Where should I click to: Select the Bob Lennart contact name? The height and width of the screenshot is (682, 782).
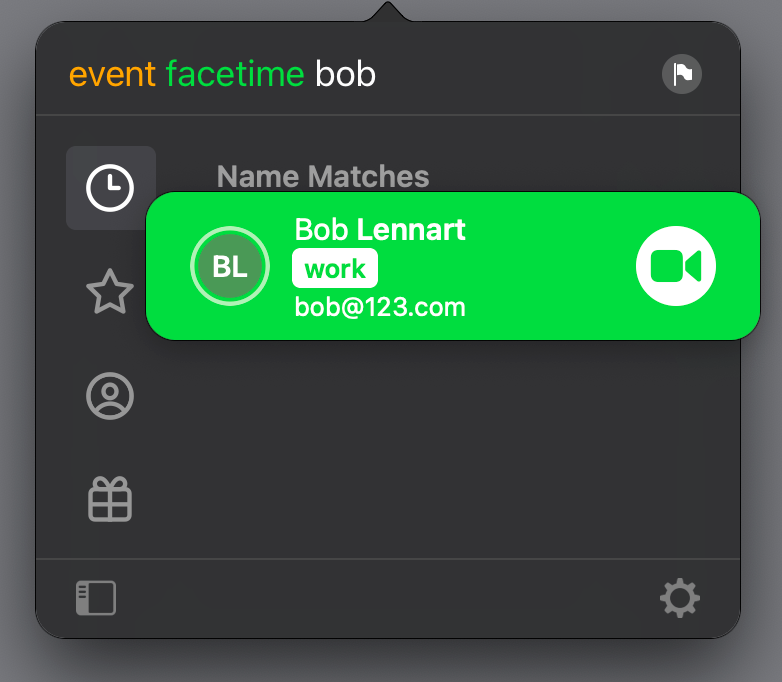click(x=380, y=229)
